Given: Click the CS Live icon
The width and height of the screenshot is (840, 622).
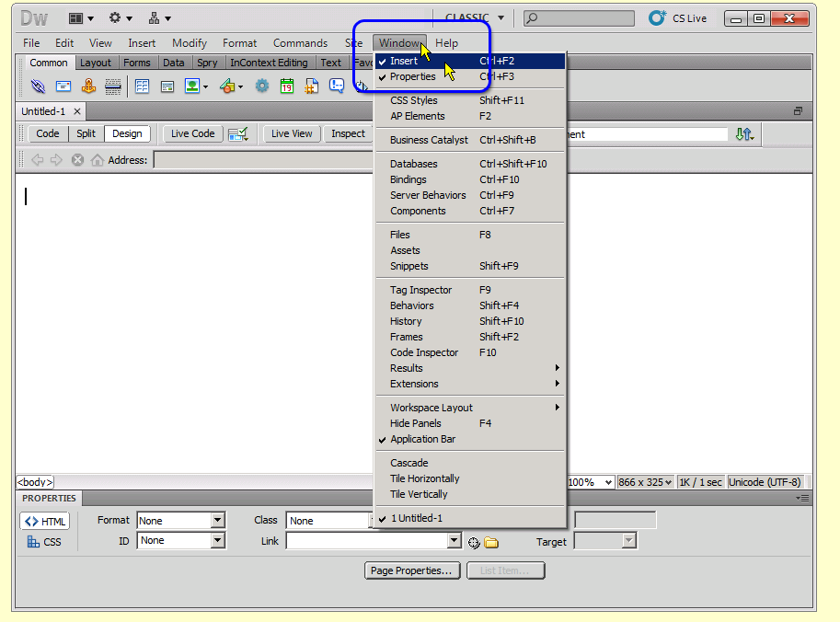Looking at the screenshot, I should (657, 17).
